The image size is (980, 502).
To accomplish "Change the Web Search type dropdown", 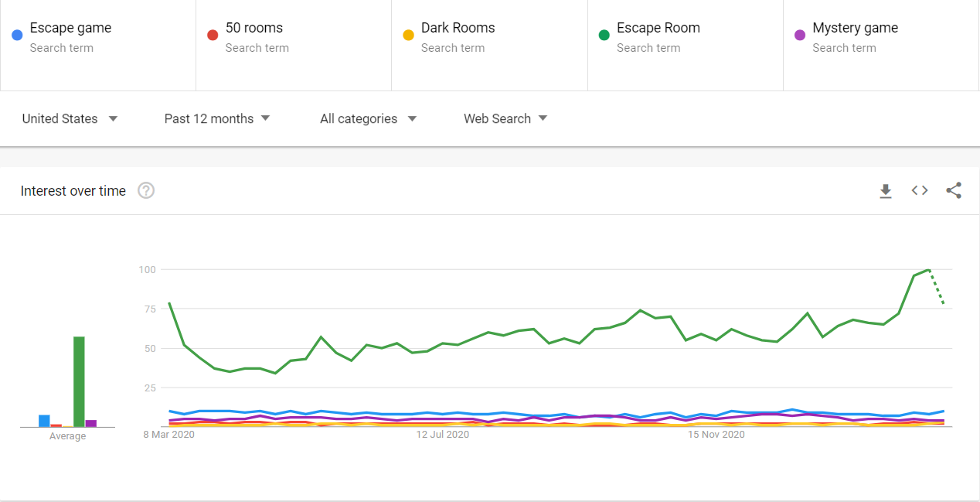I will click(505, 118).
